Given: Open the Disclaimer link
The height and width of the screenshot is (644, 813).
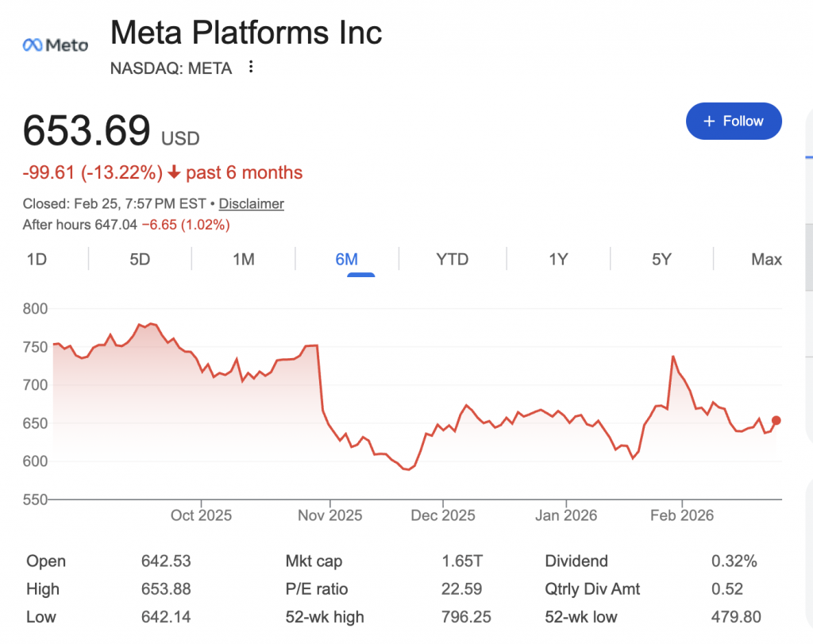Looking at the screenshot, I should [x=251, y=203].
